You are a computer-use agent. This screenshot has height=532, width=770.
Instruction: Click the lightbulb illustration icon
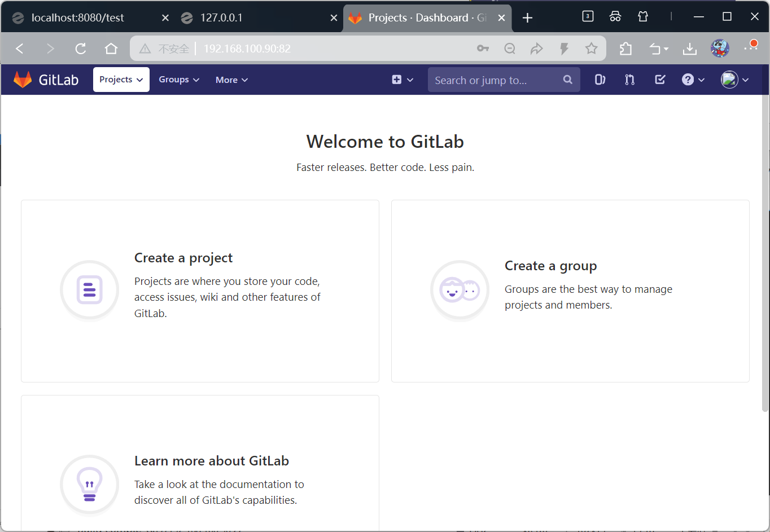coord(89,485)
